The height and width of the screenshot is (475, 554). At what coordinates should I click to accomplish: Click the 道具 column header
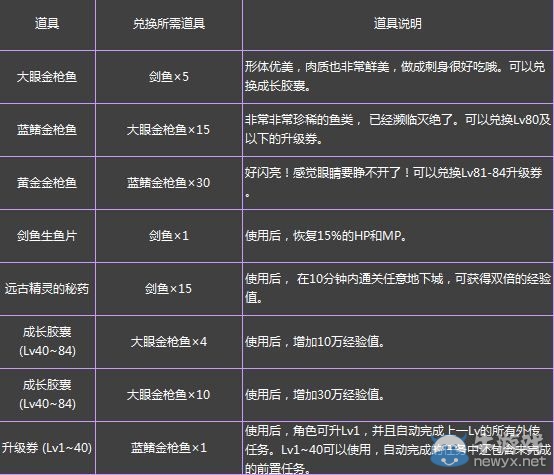pyautogui.click(x=47, y=24)
